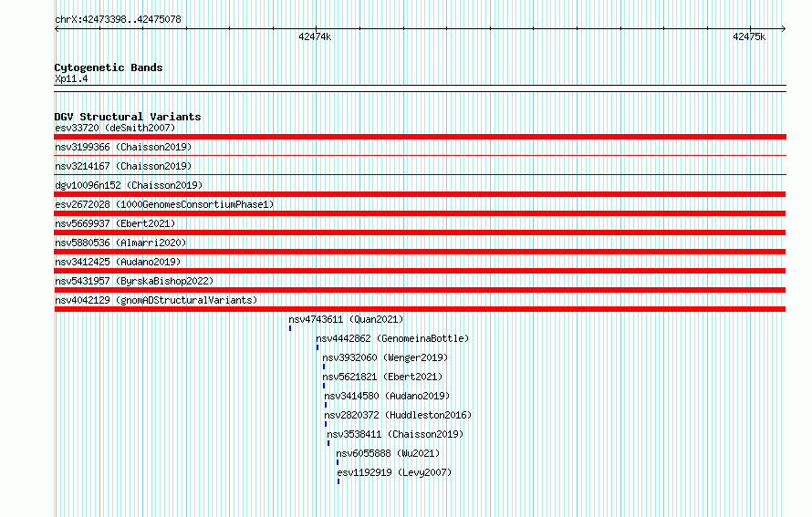This screenshot has height=517, width=812.
Task: Click blue marker under nsv3538411 (Chaisson2019)
Action: tap(328, 443)
